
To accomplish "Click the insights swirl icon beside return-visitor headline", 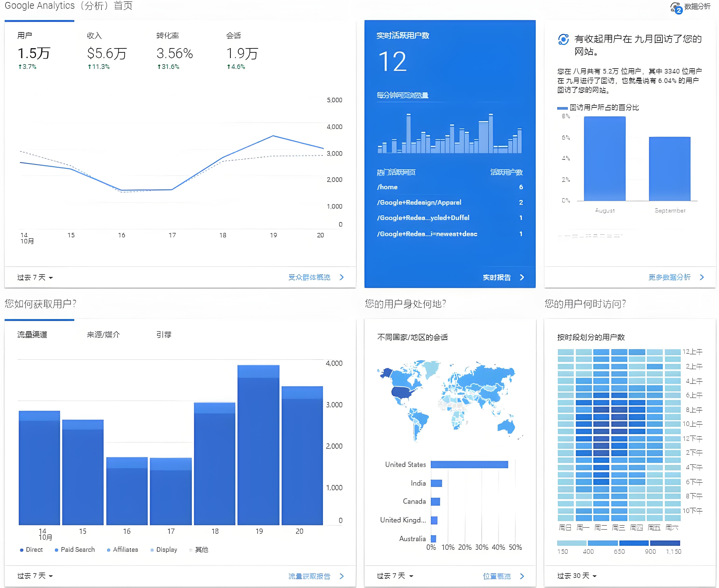I will coord(563,40).
